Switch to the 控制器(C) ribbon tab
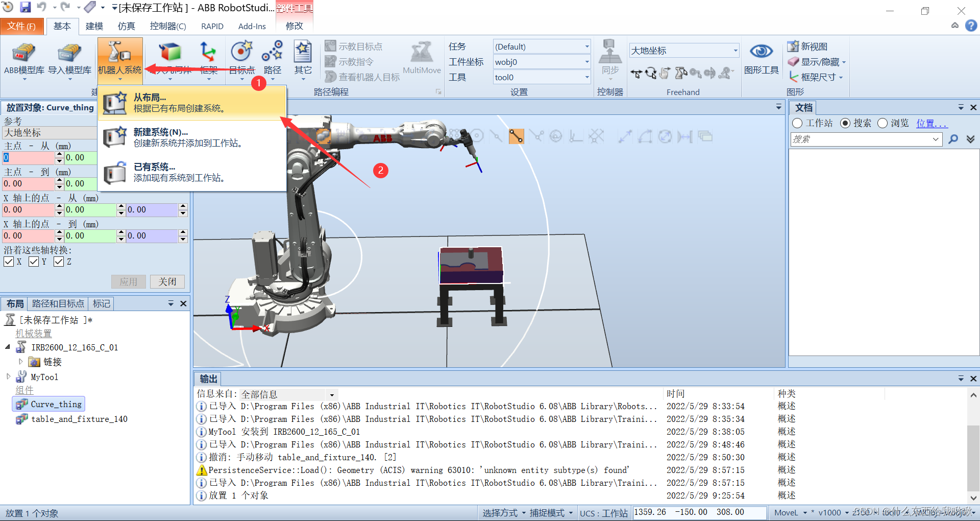Viewport: 980px width, 521px height. pos(168,26)
